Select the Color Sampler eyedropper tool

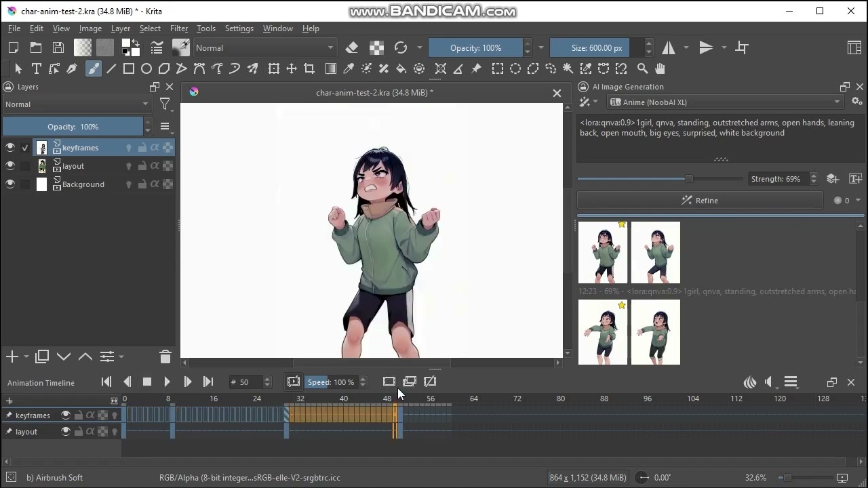pos(349,68)
